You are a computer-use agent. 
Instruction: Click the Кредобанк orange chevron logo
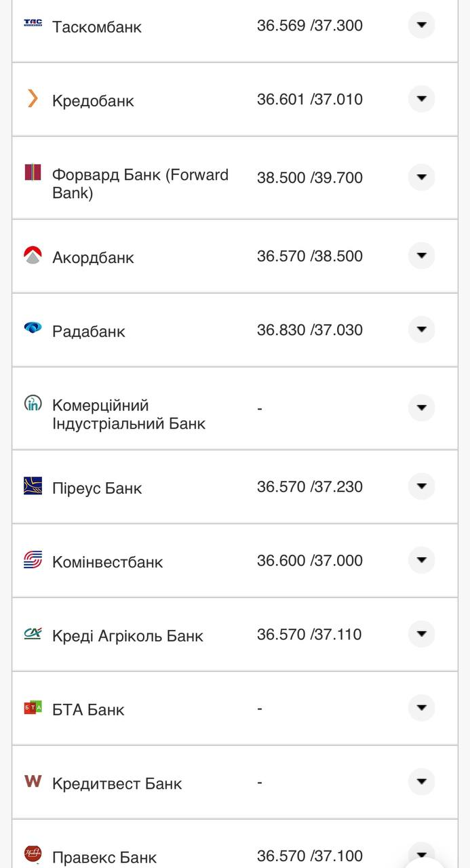[x=33, y=99]
